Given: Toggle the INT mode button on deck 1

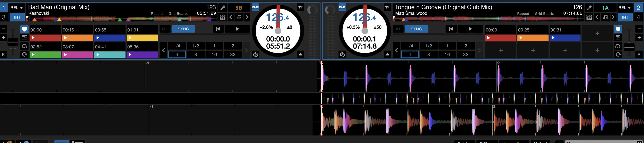Looking at the screenshot, I should (x=17, y=17).
